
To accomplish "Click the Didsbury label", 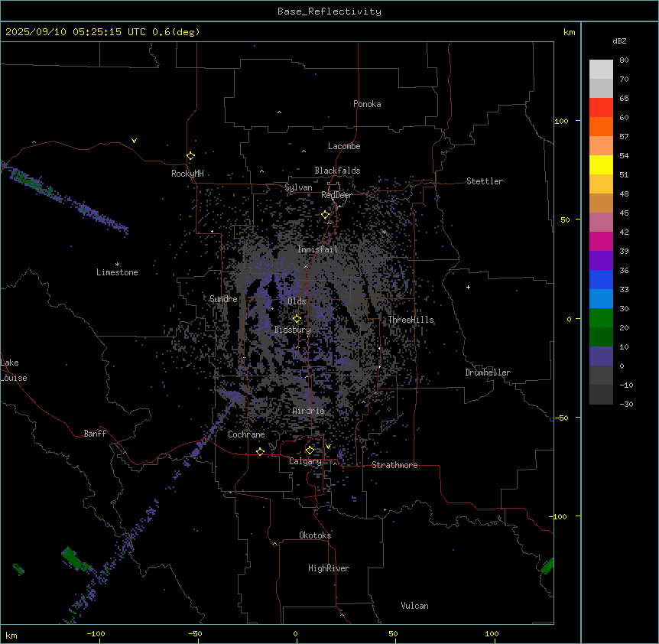I will 292,330.
